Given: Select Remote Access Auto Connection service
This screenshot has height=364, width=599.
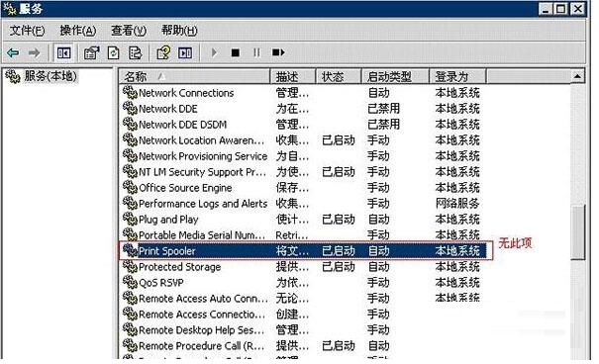Looking at the screenshot, I should (302, 299).
